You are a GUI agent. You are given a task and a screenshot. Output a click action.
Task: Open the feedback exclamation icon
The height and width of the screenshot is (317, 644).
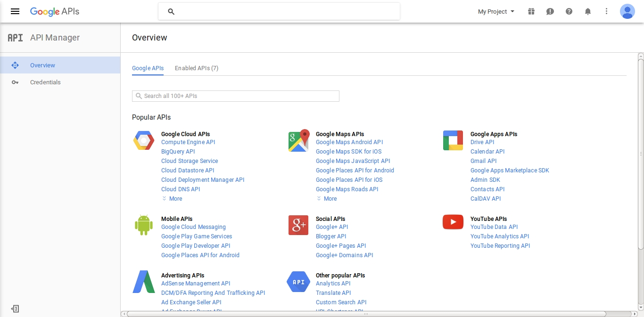pos(550,11)
